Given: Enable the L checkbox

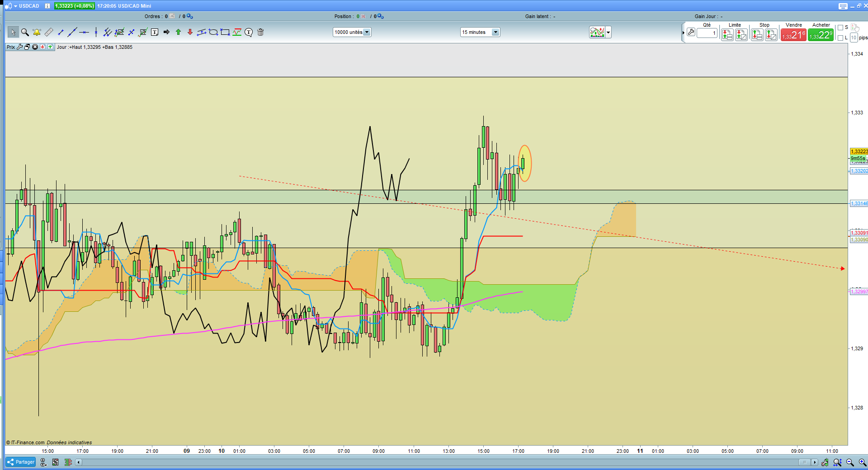Looking at the screenshot, I should [840, 38].
